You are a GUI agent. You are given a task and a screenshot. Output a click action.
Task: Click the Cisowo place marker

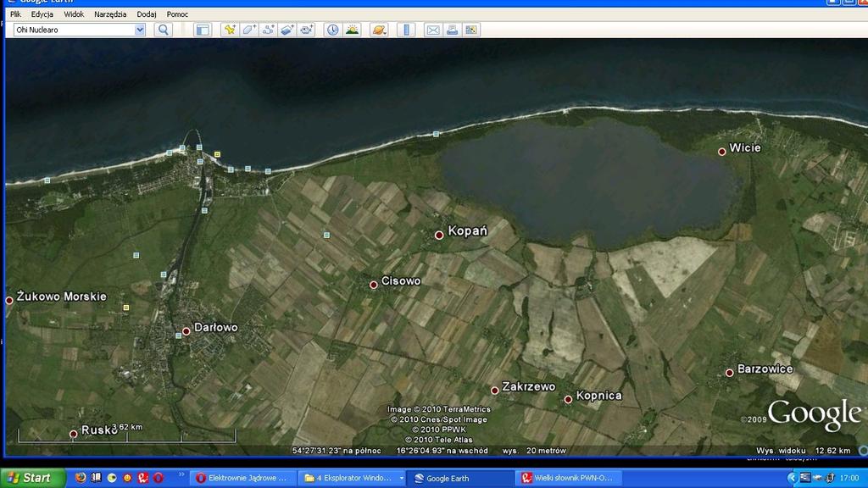(x=374, y=285)
